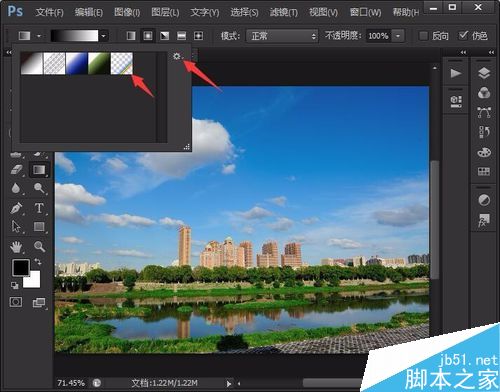The image size is (500, 392).
Task: Open the Swatches grid panel icon
Action: [484, 171]
